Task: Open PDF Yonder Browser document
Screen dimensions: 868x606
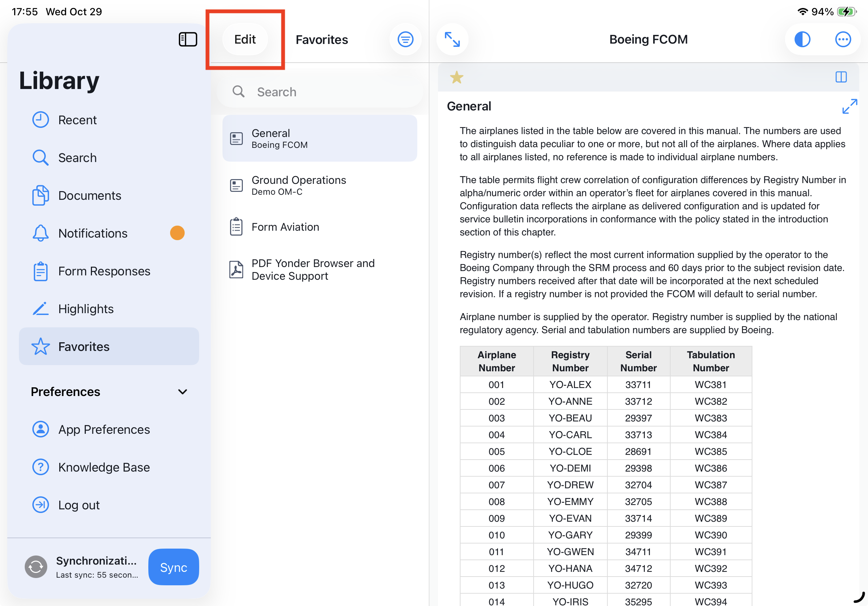Action: 313,269
